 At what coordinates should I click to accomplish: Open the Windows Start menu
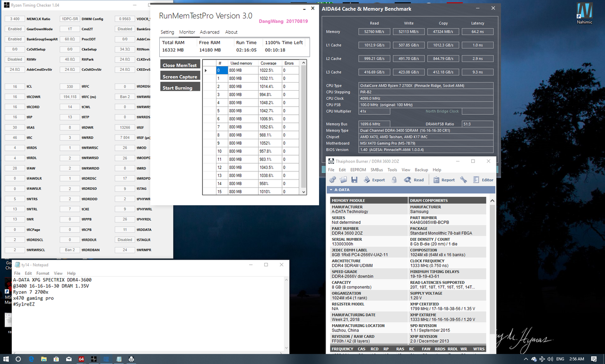pos(6,359)
